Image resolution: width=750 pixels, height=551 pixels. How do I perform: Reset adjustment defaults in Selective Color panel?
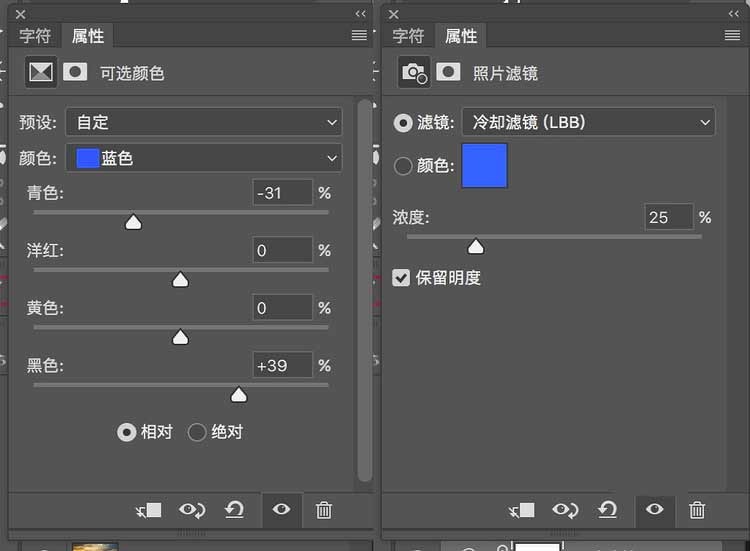(234, 510)
